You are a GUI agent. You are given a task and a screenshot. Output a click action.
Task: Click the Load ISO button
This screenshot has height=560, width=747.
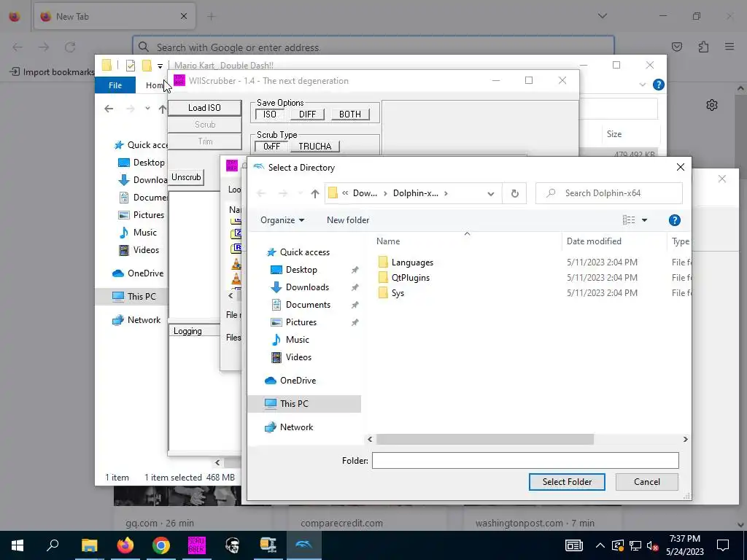coord(204,108)
